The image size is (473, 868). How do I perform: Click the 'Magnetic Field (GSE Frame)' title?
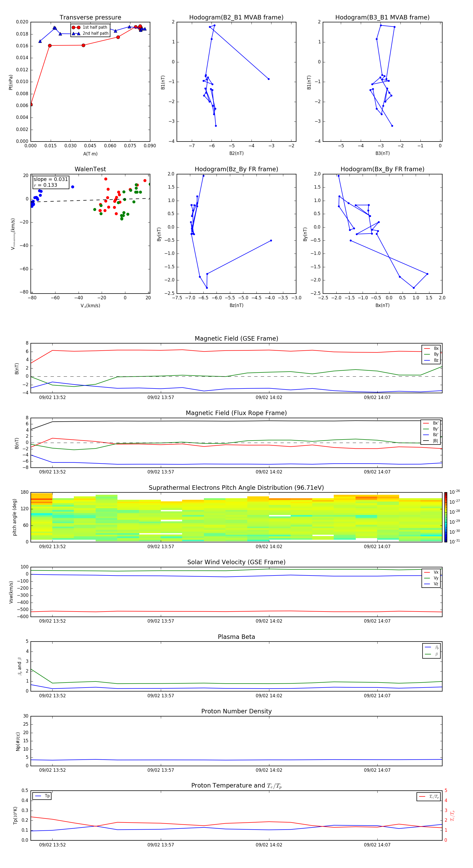pyautogui.click(x=236, y=339)
